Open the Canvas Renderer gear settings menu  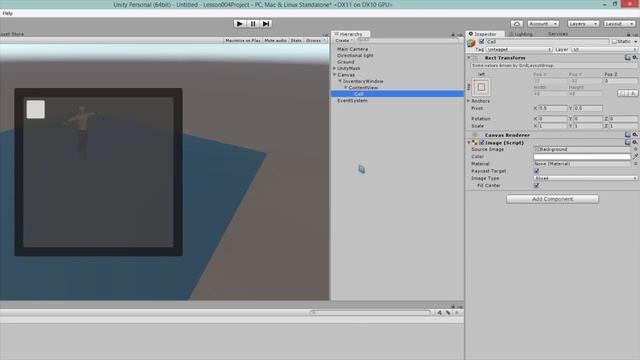point(635,135)
